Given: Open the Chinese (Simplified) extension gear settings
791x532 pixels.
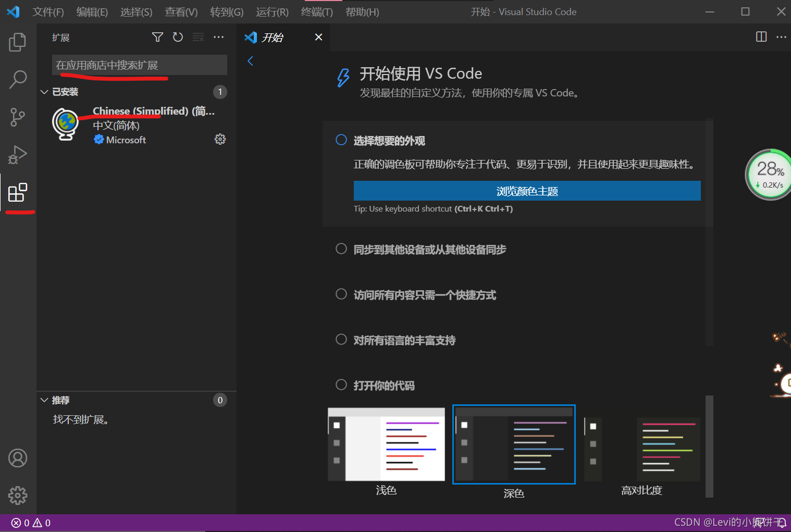Looking at the screenshot, I should point(220,139).
